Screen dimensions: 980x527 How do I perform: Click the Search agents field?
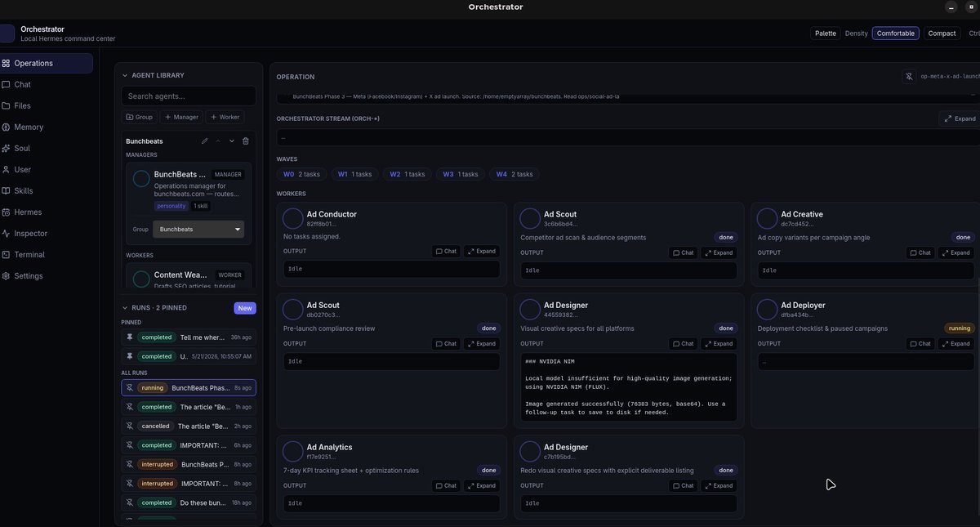(x=189, y=96)
